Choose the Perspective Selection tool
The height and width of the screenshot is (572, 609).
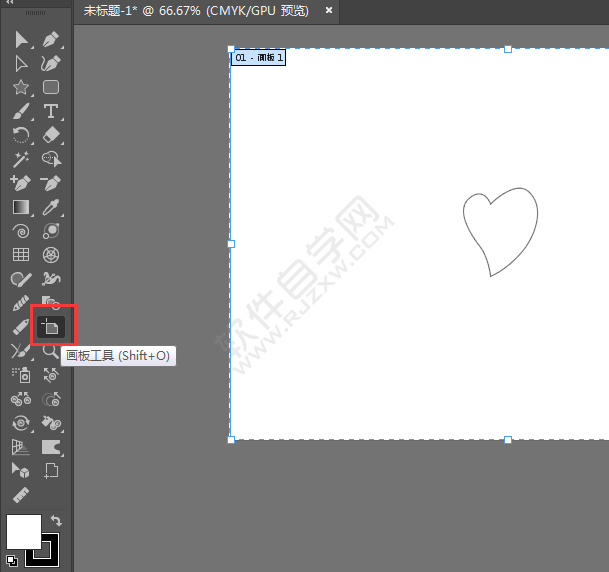[21, 471]
